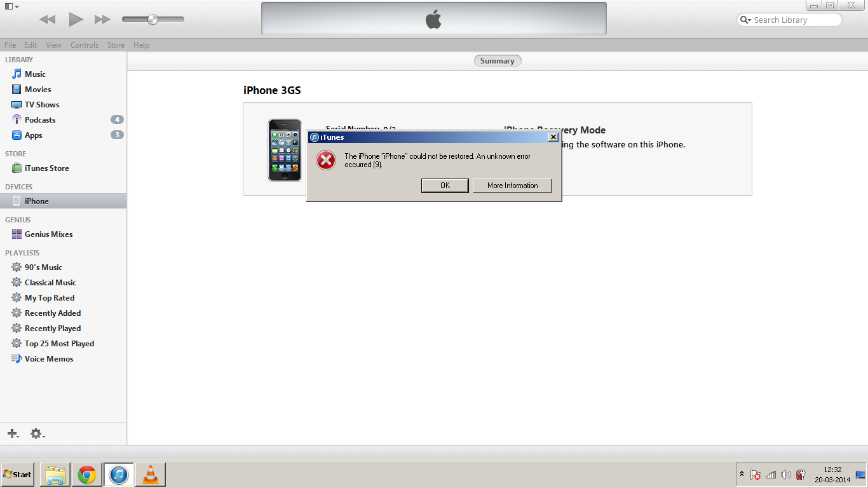Open VLC media player from the taskbar
Image resolution: width=868 pixels, height=488 pixels.
151,475
